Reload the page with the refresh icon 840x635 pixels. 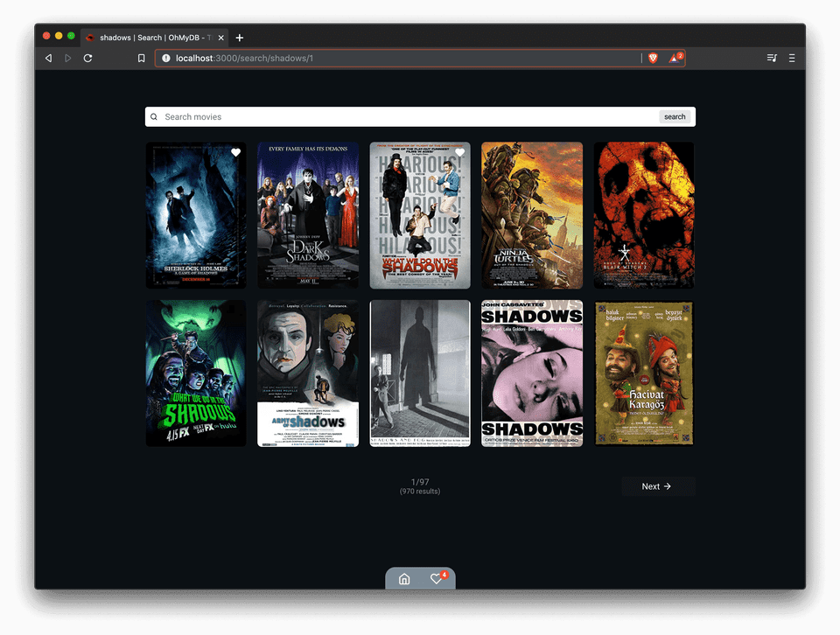click(x=87, y=58)
